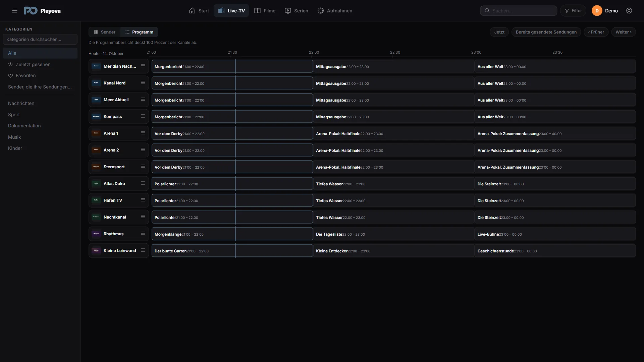Switch to Sender view
The height and width of the screenshot is (362, 644).
pos(105,32)
